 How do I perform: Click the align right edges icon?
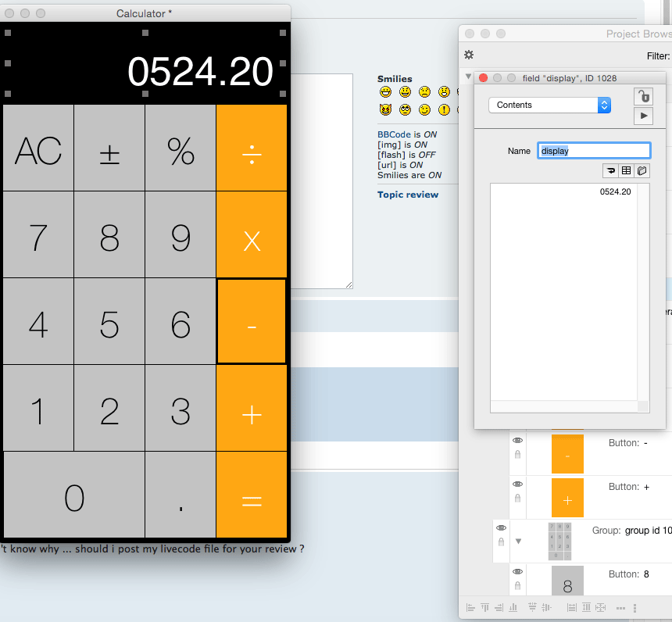[x=499, y=607]
